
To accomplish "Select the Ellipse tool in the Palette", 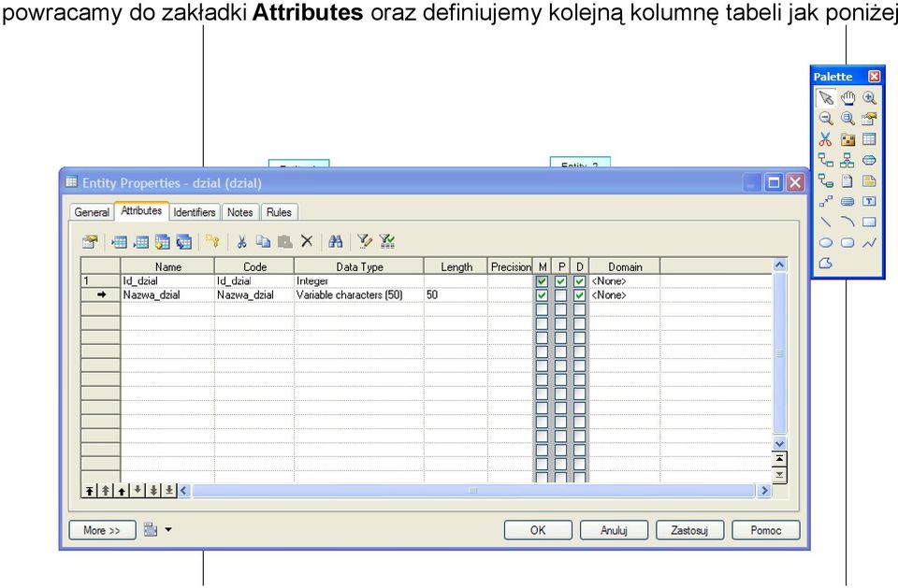I will pyautogui.click(x=825, y=243).
